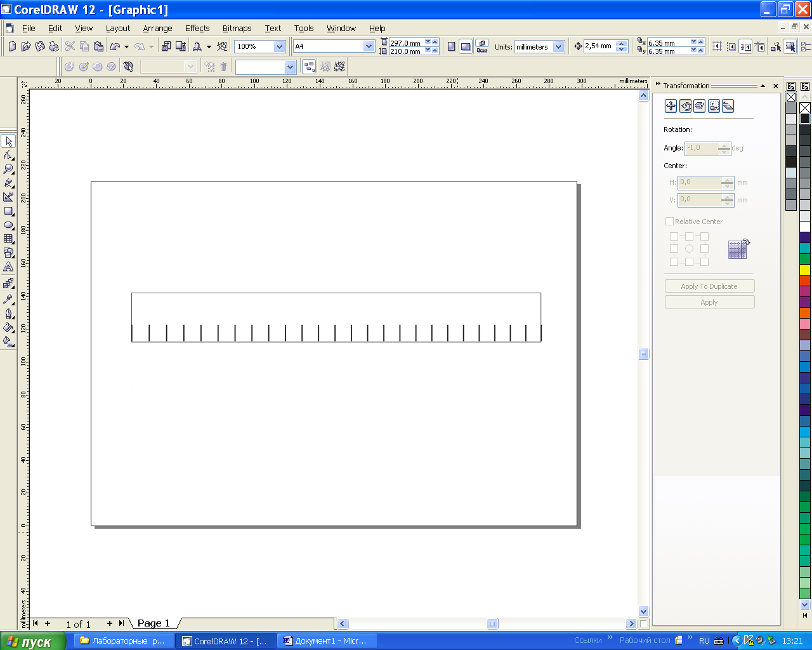Pick the Eyedropper tool
The width and height of the screenshot is (812, 650).
pyautogui.click(x=8, y=300)
